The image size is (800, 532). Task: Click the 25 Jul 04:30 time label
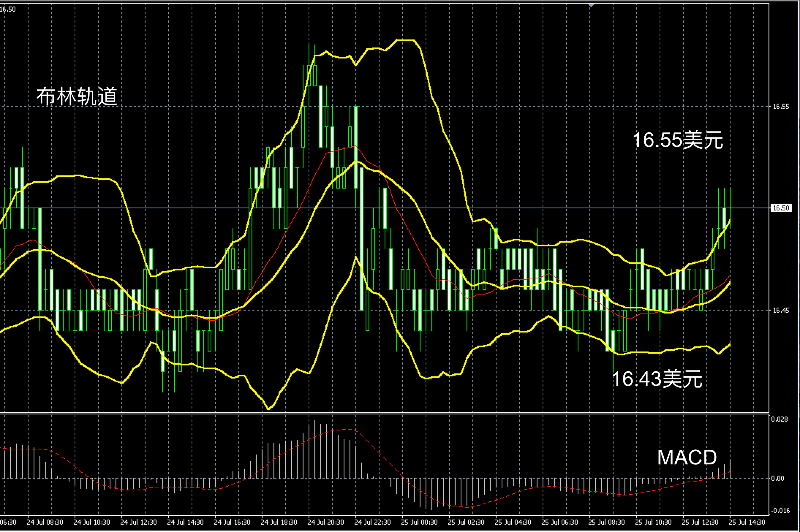(x=513, y=522)
